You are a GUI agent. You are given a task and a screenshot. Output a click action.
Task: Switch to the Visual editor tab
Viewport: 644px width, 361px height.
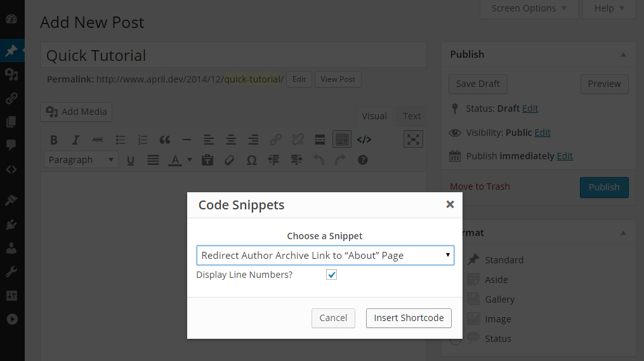[x=374, y=116]
